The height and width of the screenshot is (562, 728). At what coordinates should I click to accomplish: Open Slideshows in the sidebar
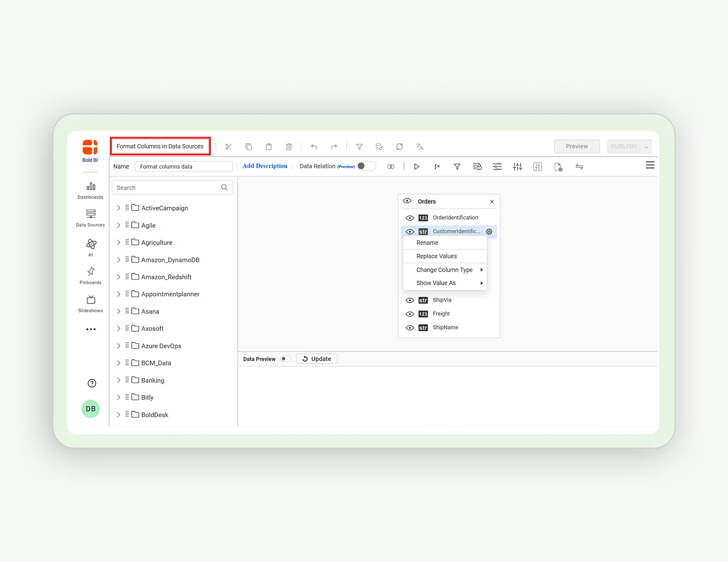point(91,304)
